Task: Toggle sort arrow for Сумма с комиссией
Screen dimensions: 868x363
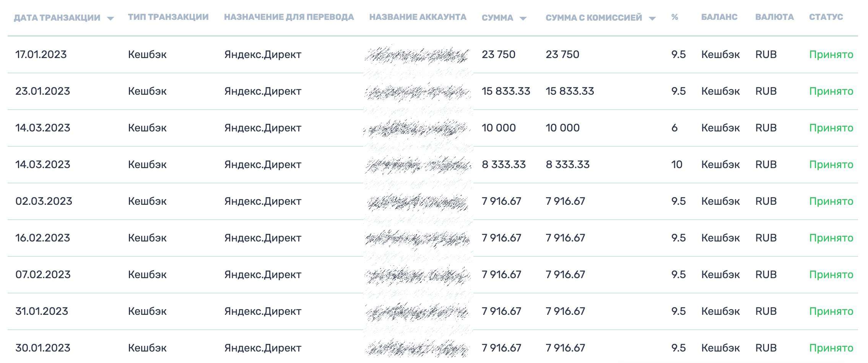Action: tap(652, 18)
